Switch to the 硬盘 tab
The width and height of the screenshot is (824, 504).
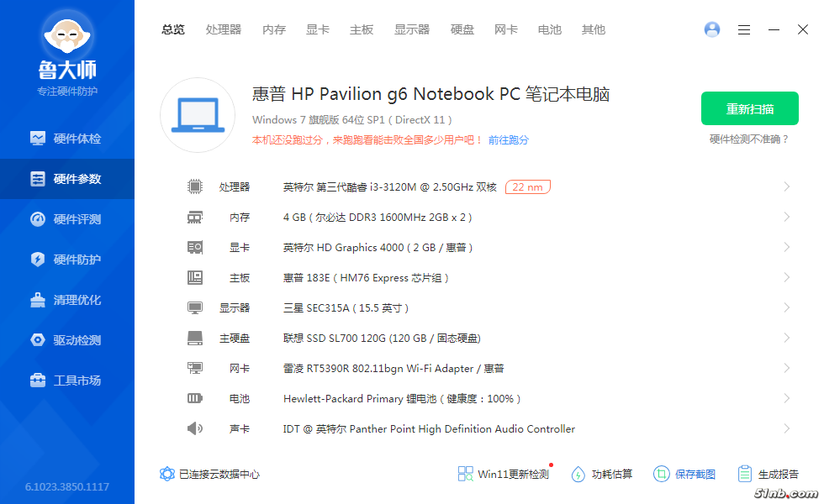[462, 29]
